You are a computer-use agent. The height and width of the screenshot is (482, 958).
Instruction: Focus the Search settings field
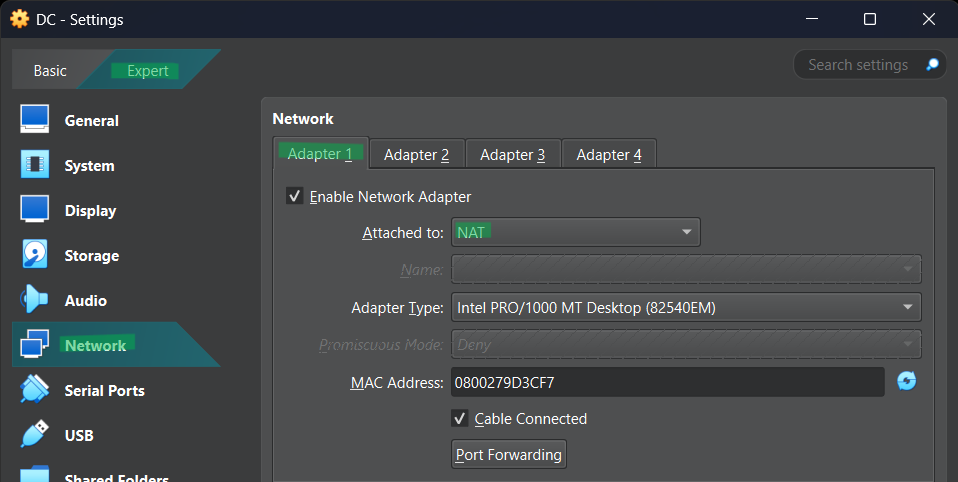point(858,64)
